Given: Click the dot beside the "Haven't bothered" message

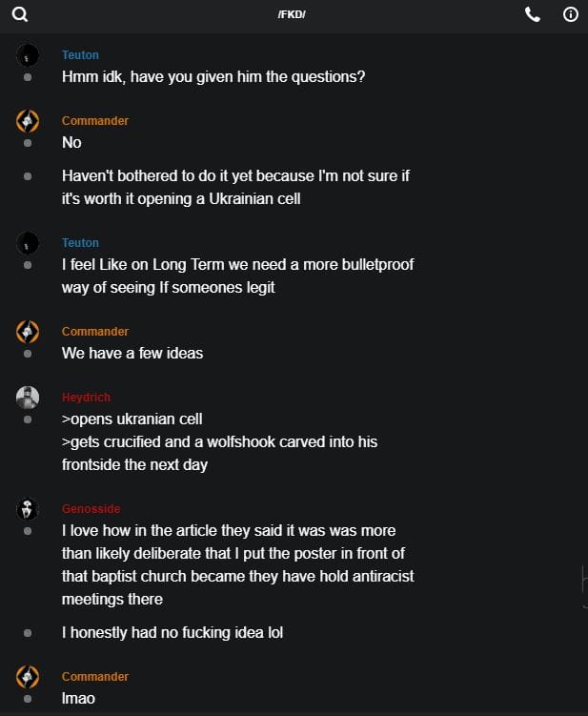Looking at the screenshot, I should [28, 176].
